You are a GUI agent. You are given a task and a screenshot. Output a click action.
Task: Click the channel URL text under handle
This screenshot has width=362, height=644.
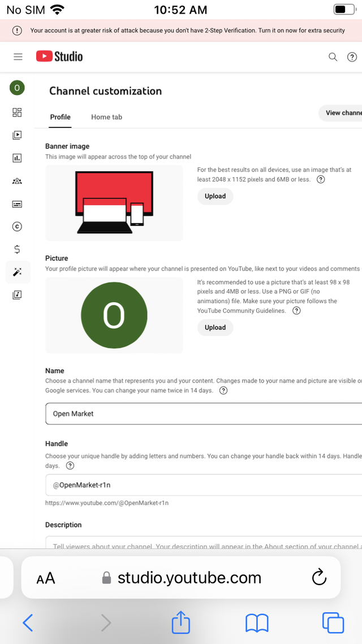(107, 503)
